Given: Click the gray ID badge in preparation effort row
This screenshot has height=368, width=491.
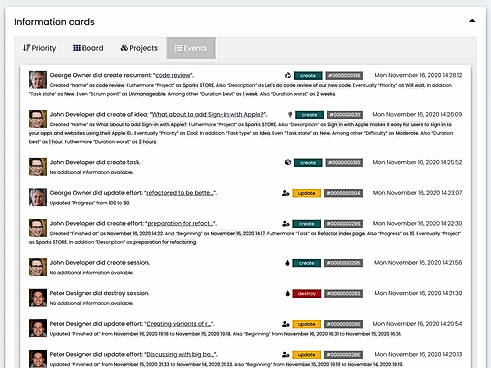Looking at the screenshot, I should [x=343, y=224].
